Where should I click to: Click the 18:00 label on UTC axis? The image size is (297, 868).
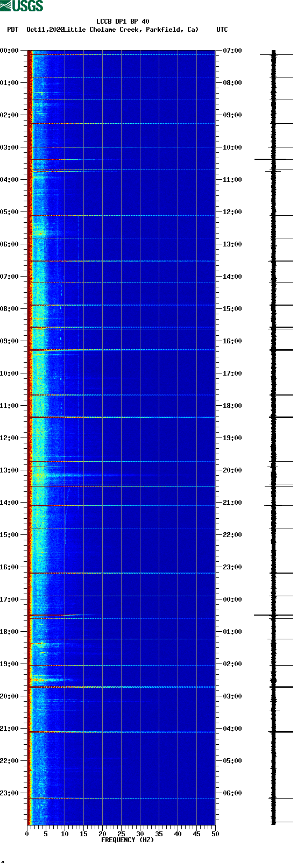click(232, 406)
